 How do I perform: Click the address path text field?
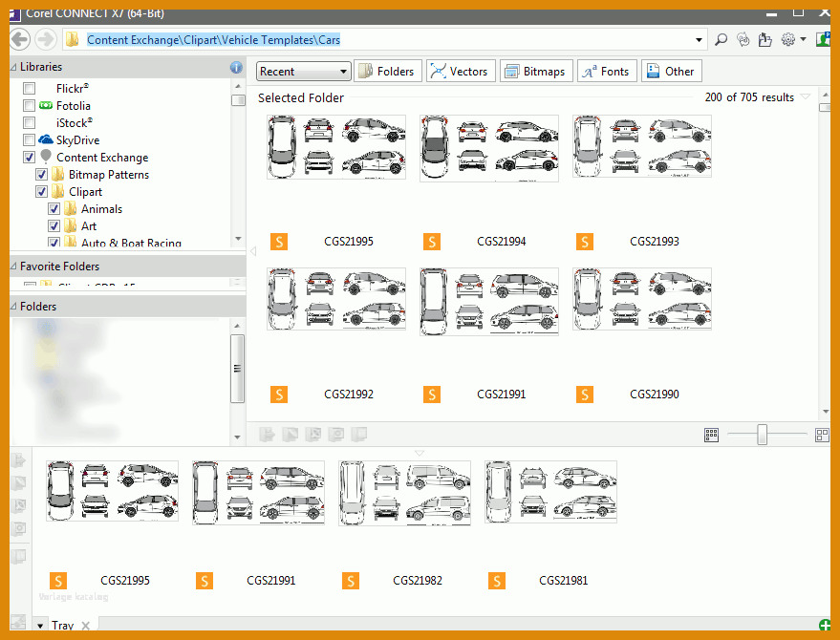(385, 40)
